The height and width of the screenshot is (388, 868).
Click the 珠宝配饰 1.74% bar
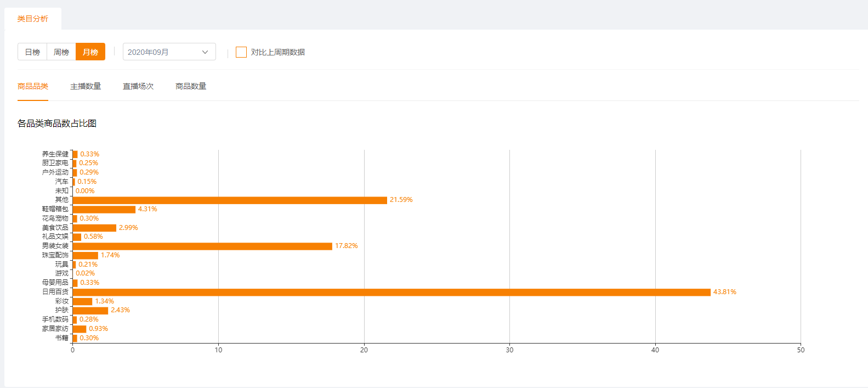(86, 255)
